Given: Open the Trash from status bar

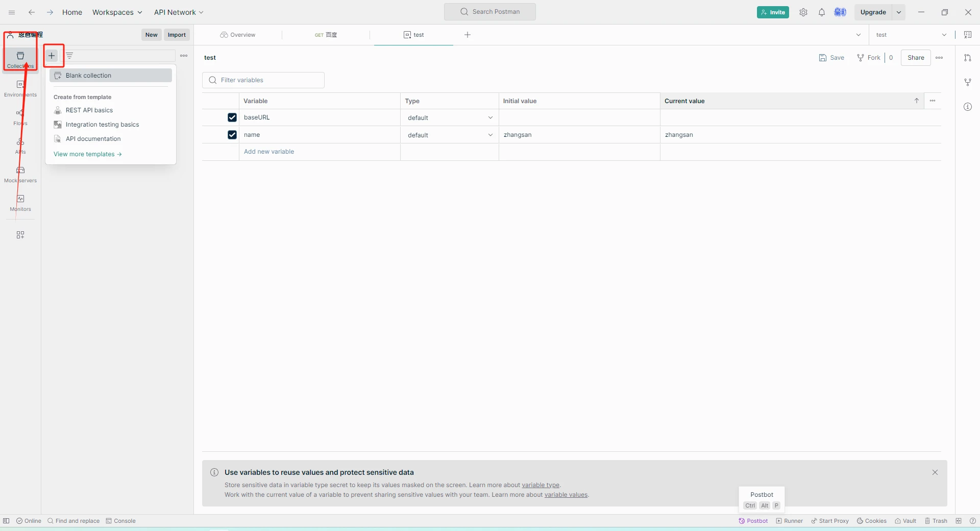Looking at the screenshot, I should [x=936, y=521].
